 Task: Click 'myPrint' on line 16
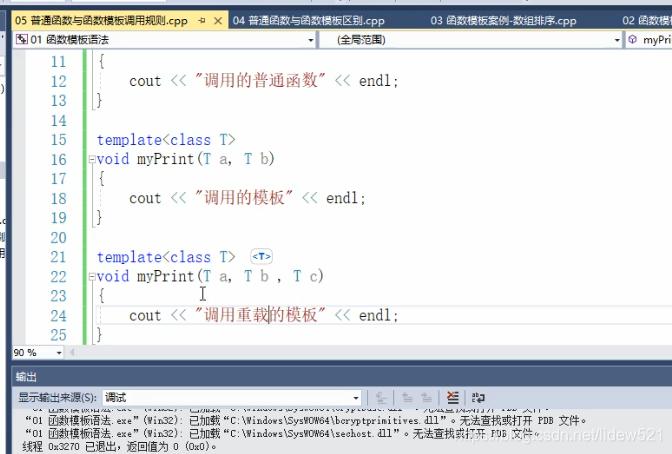point(165,159)
